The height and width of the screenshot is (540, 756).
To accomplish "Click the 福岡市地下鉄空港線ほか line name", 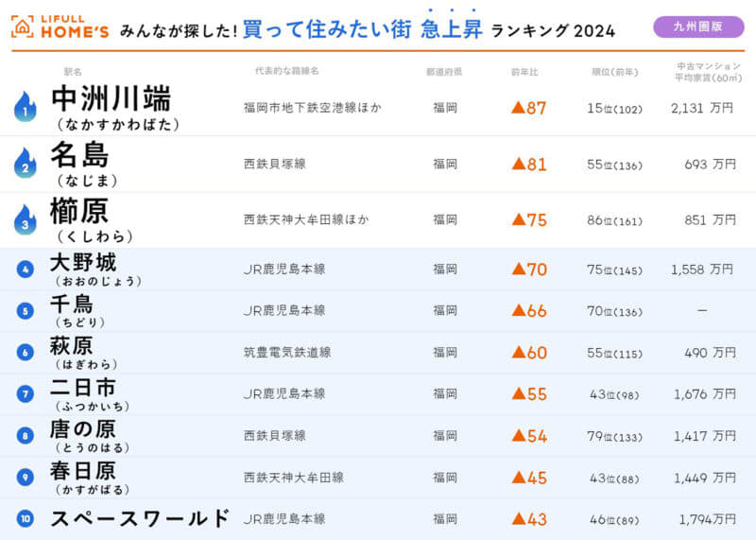I will (313, 108).
